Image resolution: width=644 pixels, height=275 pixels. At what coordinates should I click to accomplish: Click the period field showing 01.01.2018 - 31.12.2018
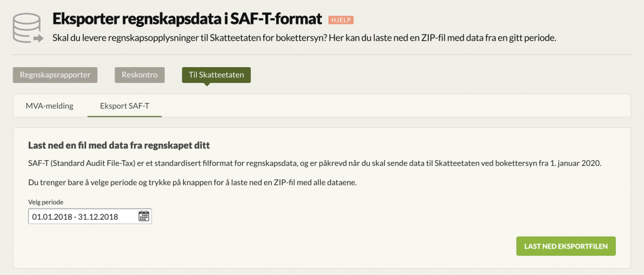(90, 217)
